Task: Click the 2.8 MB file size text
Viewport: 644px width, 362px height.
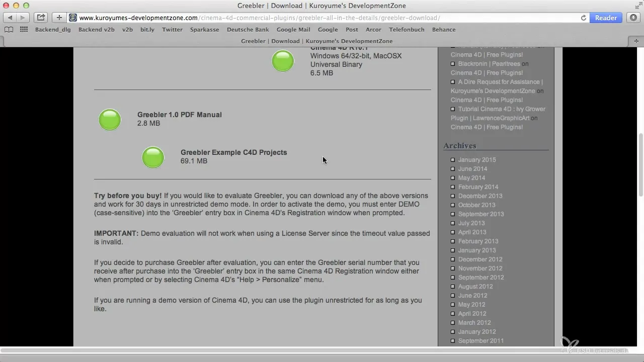Action: pos(148,123)
